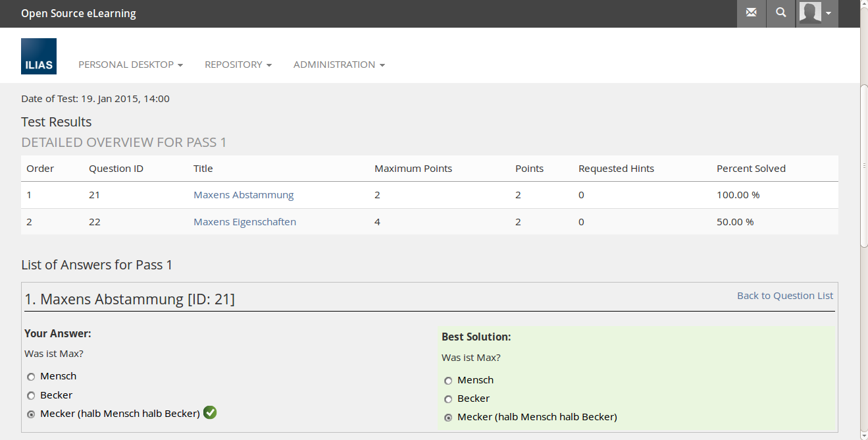Select Mensch radio in Best Solution
The height and width of the screenshot is (440, 868).
(448, 381)
